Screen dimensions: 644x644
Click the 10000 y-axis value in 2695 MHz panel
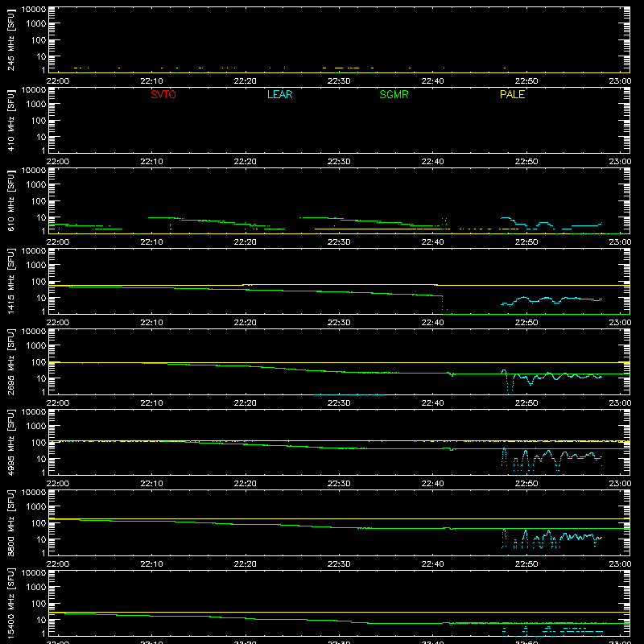(34, 332)
